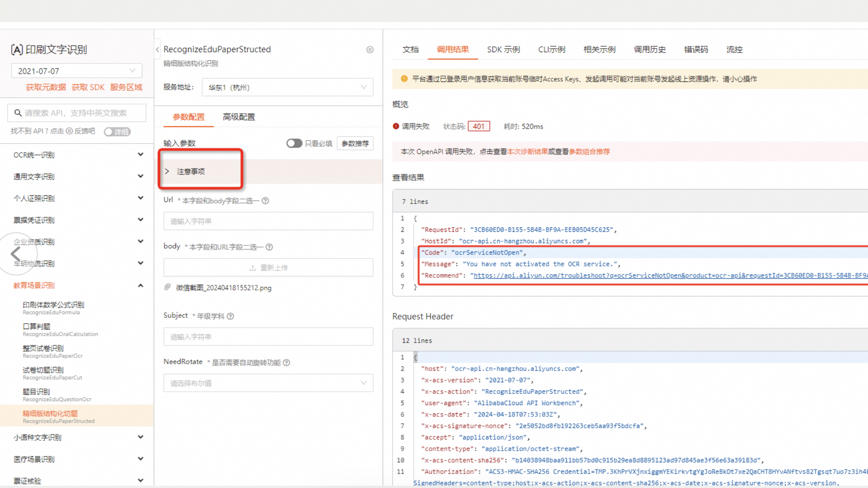Click the settings icon beside RecognizeEduPaperStructed title
This screenshot has height=488, width=868.
[370, 50]
